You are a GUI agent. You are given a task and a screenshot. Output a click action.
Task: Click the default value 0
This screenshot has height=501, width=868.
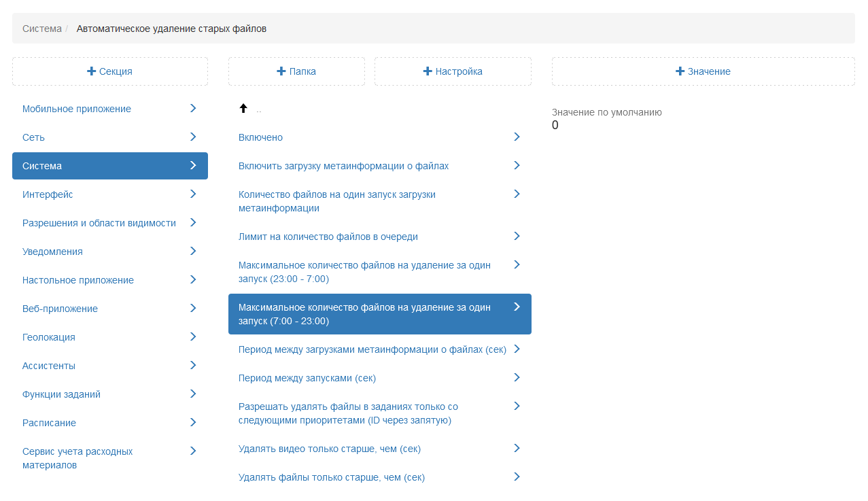(x=555, y=125)
